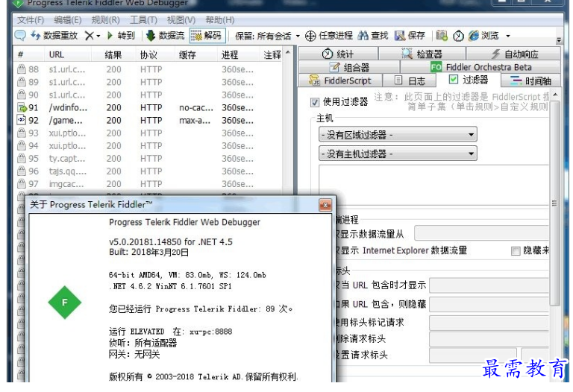Image resolution: width=573 pixels, height=392 pixels.
Task: Switch to the 组合器 tab
Action: coord(349,67)
